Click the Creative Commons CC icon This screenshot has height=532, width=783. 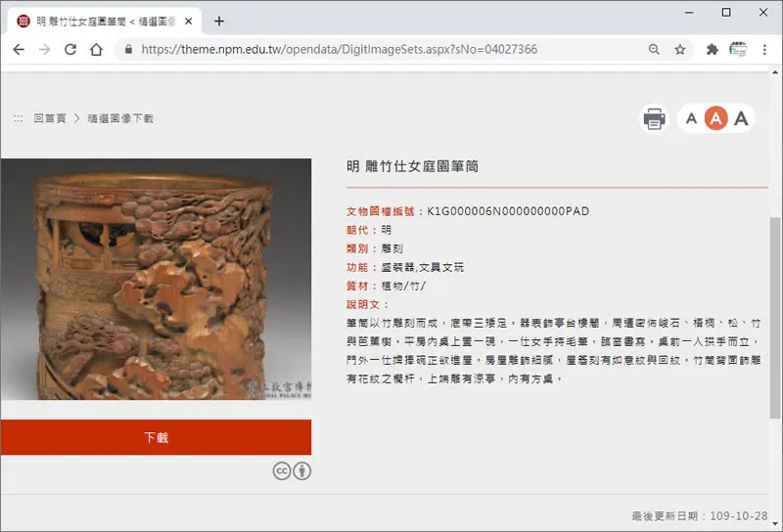point(282,471)
